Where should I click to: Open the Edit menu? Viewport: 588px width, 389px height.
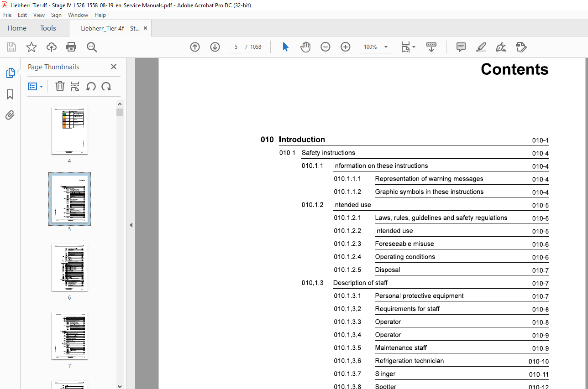point(22,15)
